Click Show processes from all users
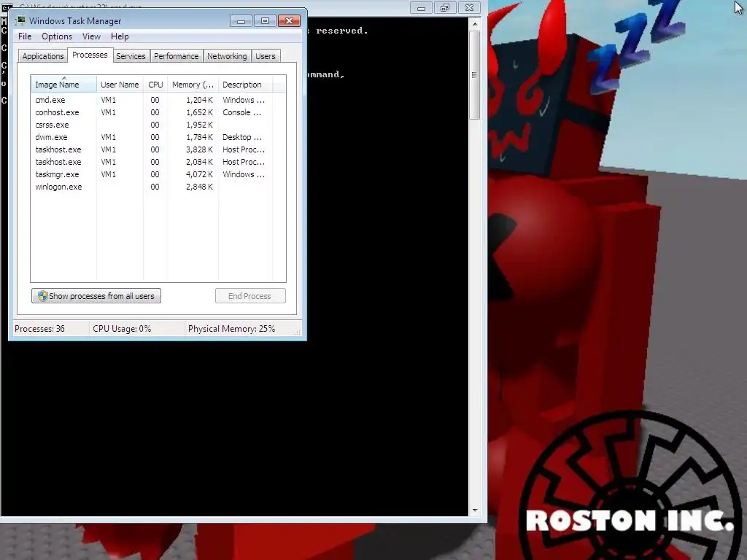 pyautogui.click(x=96, y=296)
